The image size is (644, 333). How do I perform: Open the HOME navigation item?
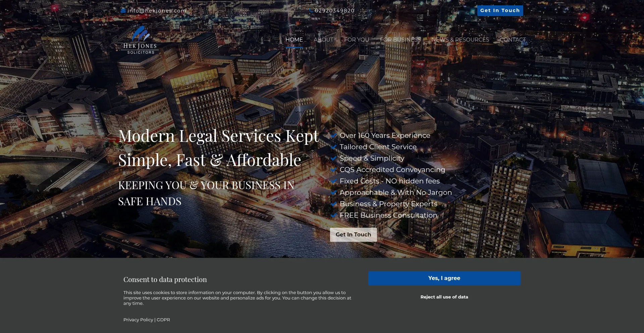[294, 40]
